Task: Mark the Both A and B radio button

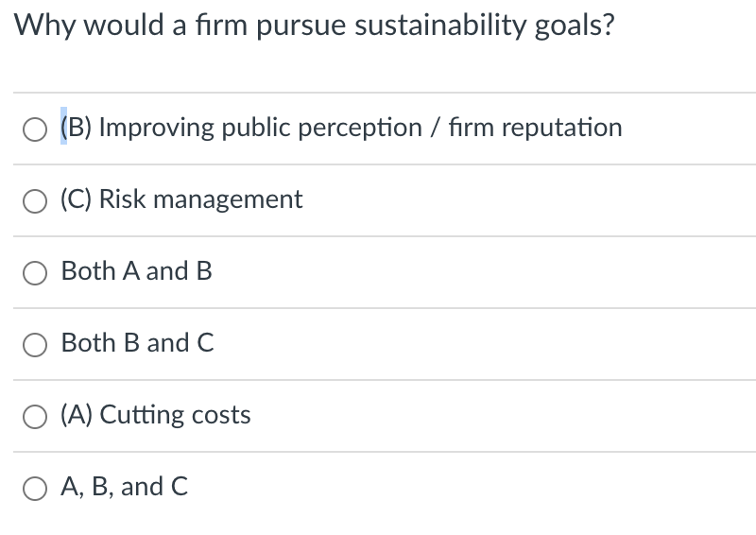Action: [x=34, y=272]
